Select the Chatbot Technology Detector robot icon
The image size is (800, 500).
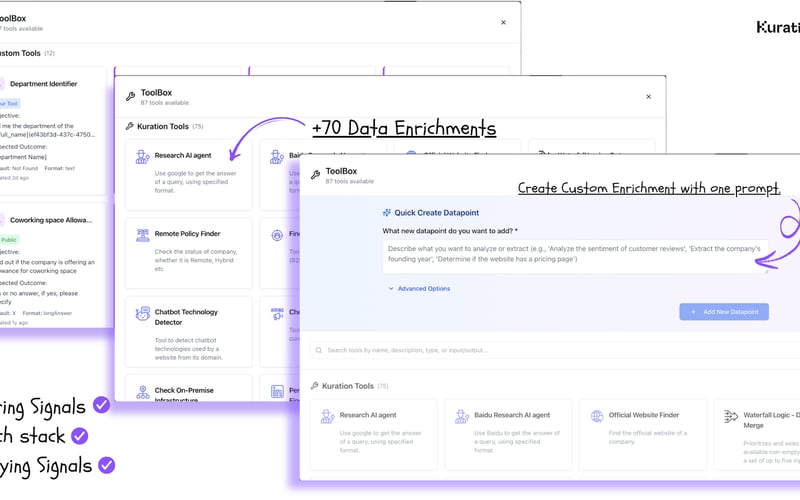[x=142, y=313]
